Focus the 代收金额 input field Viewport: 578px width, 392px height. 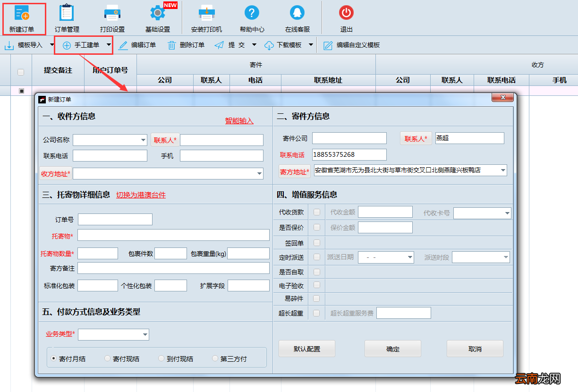pos(385,212)
